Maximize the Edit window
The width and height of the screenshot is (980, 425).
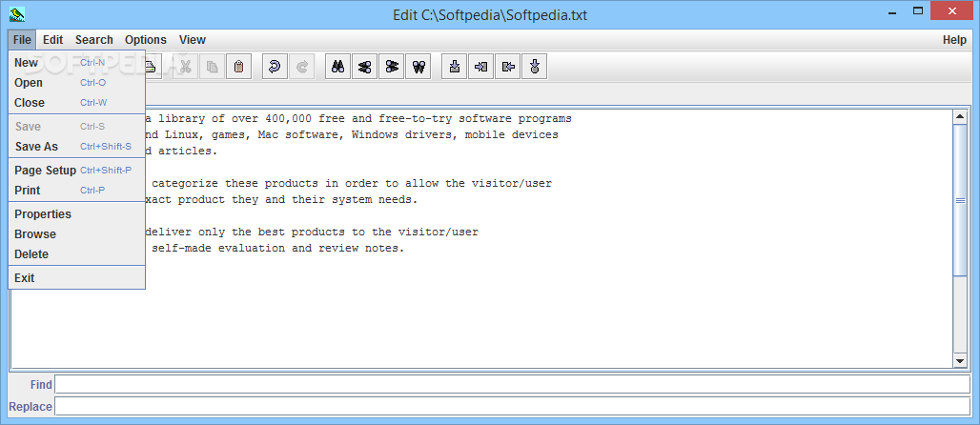click(x=917, y=11)
